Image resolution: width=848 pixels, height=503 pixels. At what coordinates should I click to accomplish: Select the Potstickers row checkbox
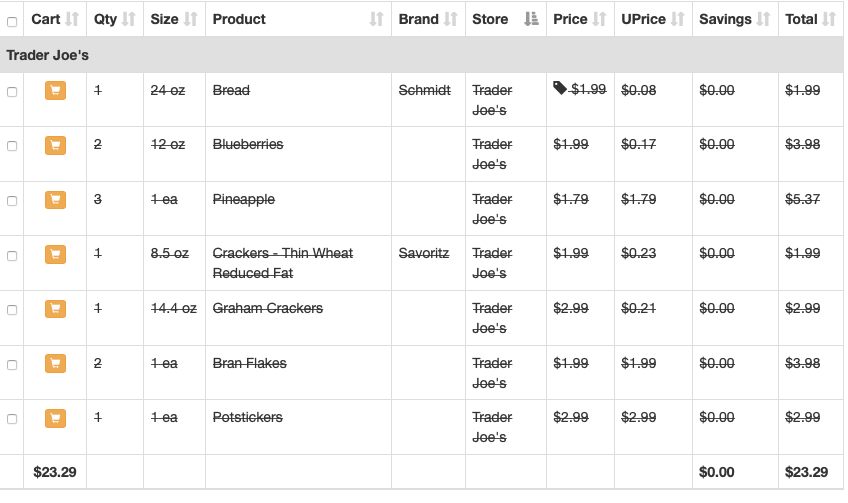point(12,418)
